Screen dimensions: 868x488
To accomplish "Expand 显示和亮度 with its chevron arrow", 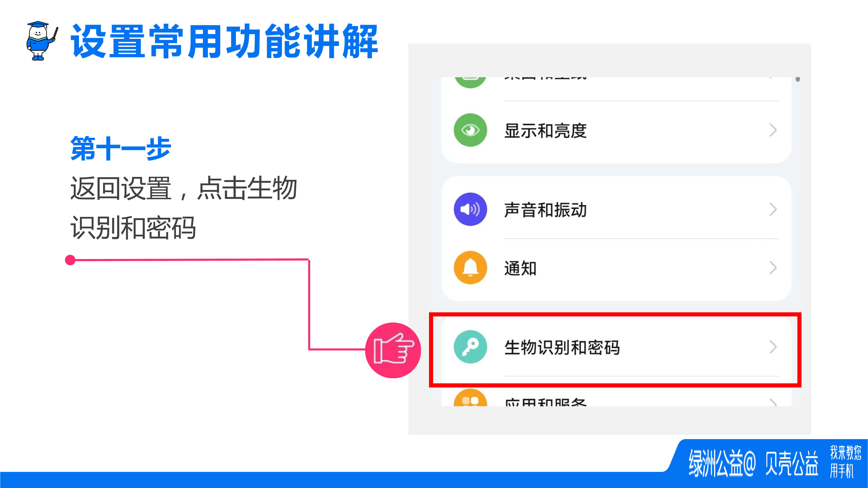I will [x=773, y=130].
